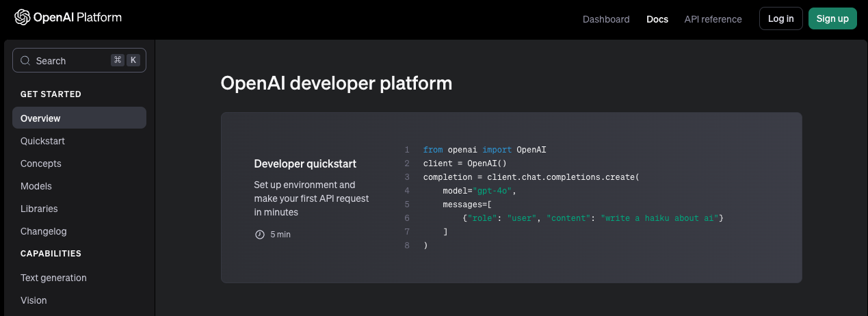This screenshot has height=316, width=868.
Task: Click the clock icon beside 5 min
Action: coord(259,235)
